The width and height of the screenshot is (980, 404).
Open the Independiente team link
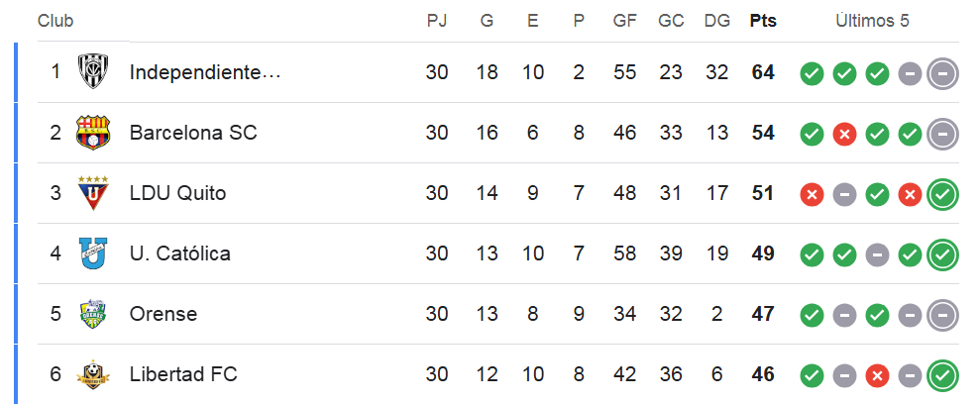pos(205,72)
